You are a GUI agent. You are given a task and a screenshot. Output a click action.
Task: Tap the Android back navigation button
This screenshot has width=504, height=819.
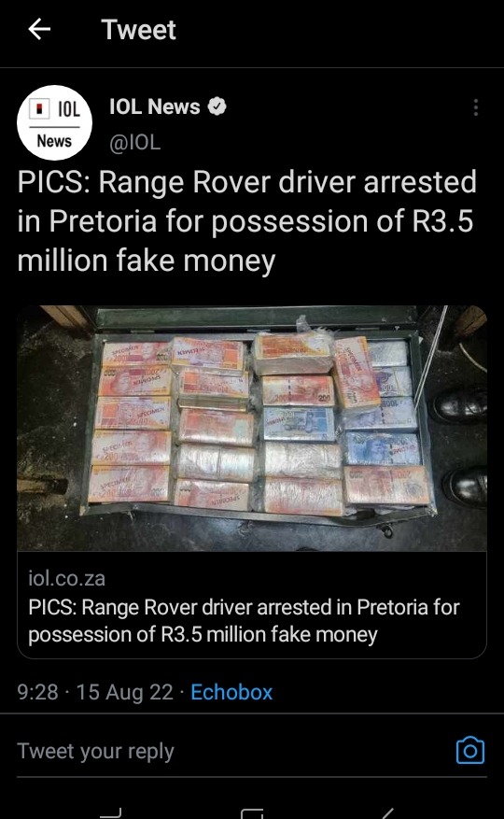tap(387, 813)
